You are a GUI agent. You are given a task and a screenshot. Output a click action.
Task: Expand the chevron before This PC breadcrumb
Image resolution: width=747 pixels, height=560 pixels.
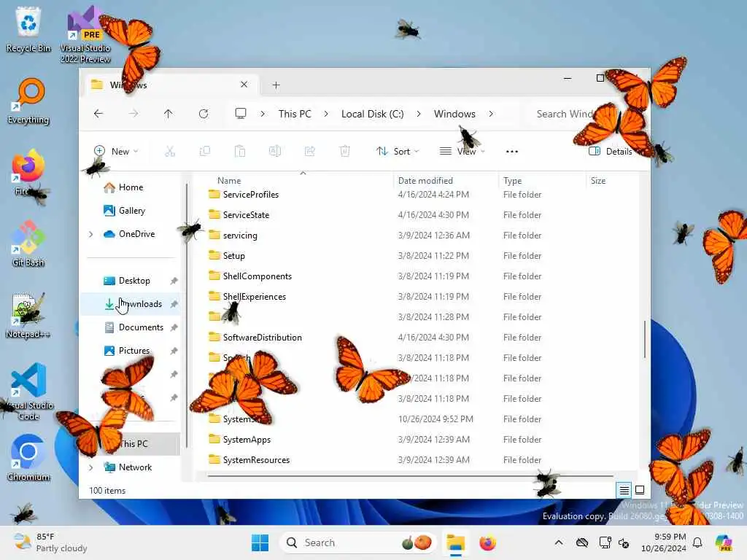263,114
